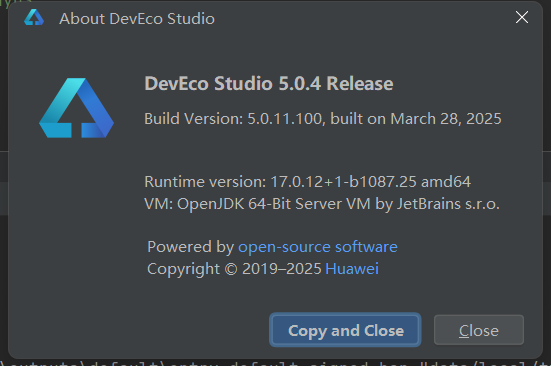Open the Huawei link
Viewport: 551px width, 366px height.
click(352, 269)
